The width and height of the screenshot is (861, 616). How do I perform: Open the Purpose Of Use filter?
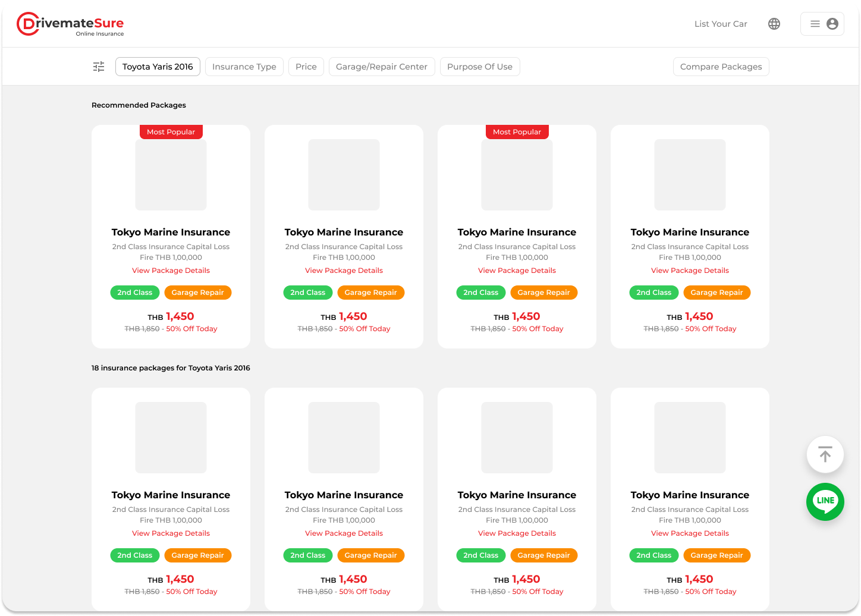480,67
